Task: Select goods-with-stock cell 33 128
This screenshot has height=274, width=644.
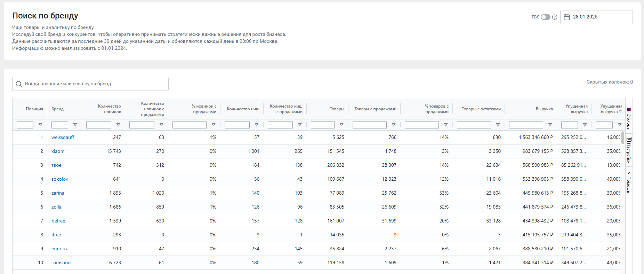Action: (x=493, y=221)
